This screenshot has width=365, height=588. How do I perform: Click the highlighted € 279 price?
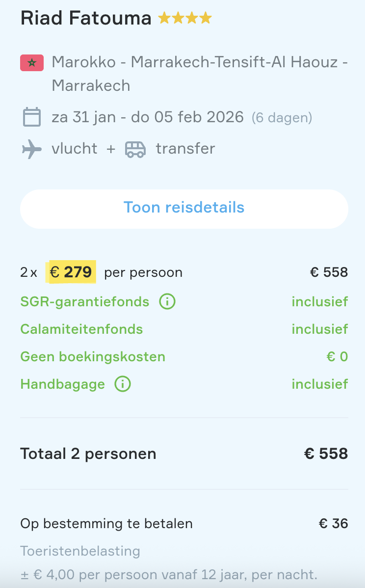(x=71, y=272)
